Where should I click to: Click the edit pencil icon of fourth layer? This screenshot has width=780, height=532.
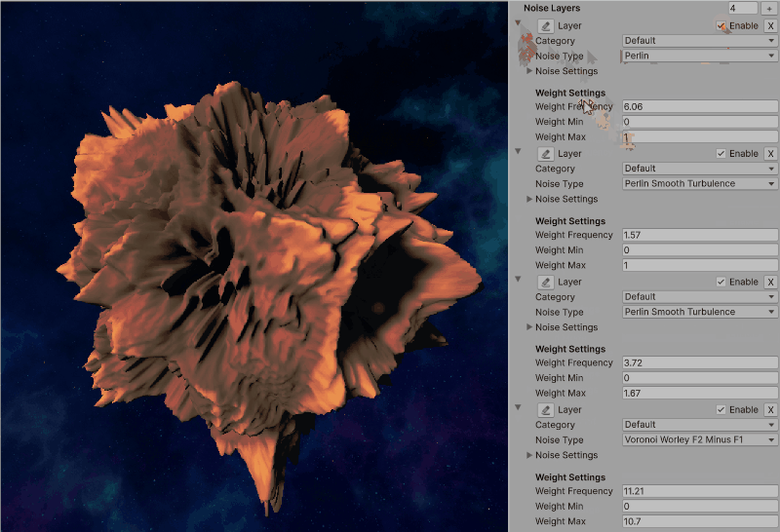[x=546, y=409]
